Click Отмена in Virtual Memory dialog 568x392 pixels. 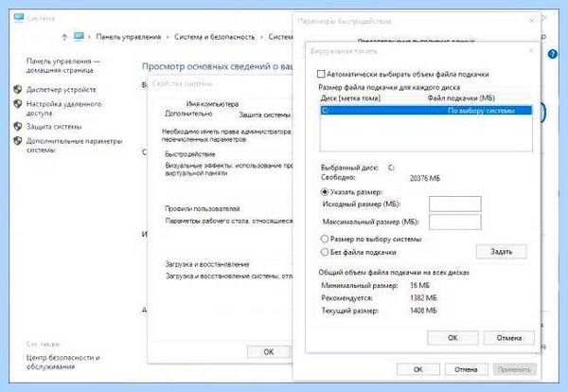click(509, 338)
